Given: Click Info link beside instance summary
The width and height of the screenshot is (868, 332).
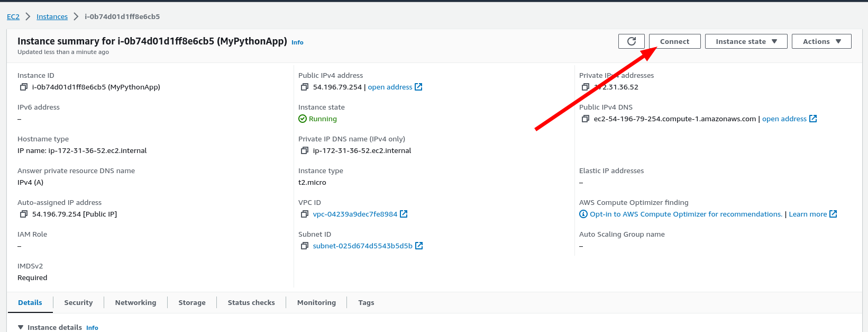Looking at the screenshot, I should pos(297,42).
